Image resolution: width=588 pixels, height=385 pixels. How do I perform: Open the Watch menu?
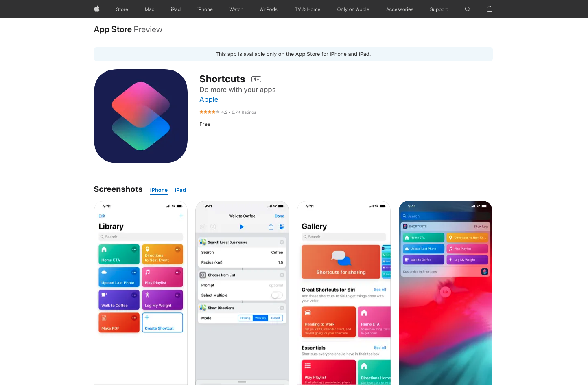pyautogui.click(x=236, y=9)
